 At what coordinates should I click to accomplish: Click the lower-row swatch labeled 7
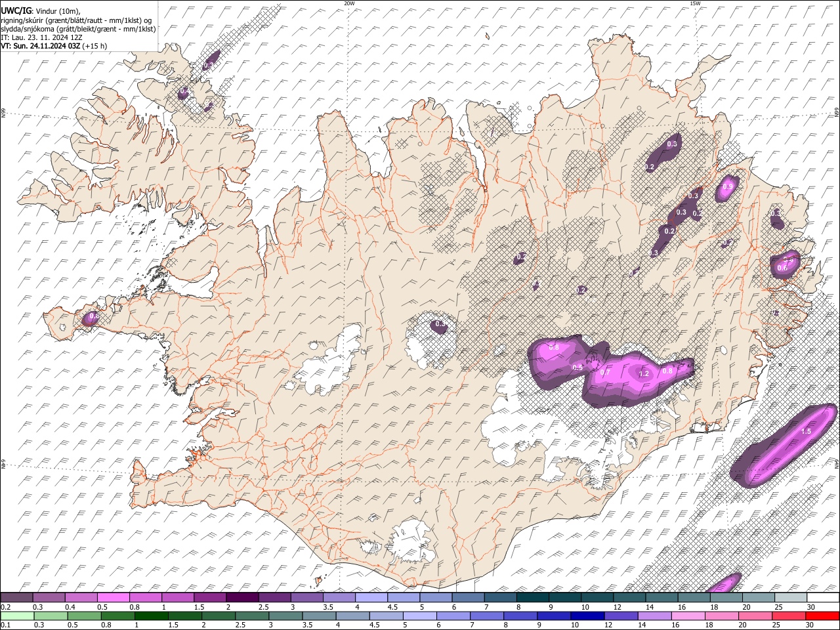(487, 616)
